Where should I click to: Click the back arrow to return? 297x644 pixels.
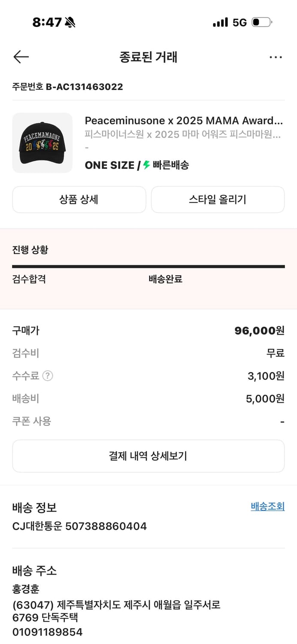(21, 57)
